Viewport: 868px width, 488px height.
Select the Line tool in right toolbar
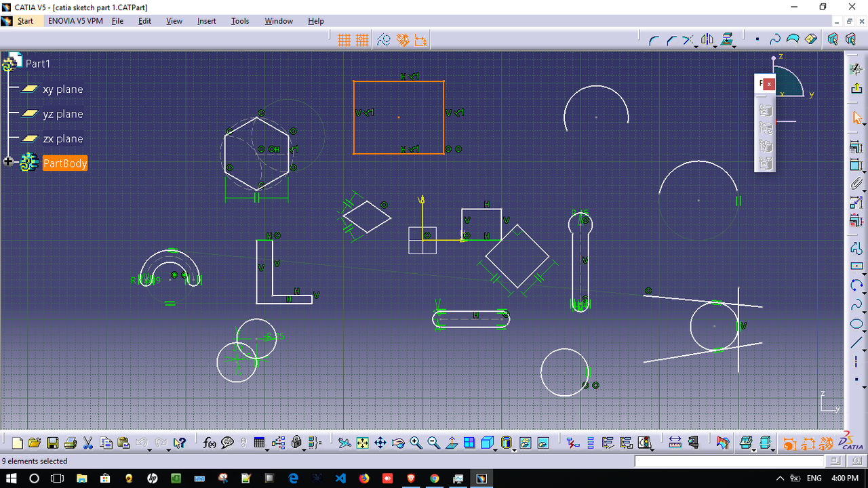[856, 343]
